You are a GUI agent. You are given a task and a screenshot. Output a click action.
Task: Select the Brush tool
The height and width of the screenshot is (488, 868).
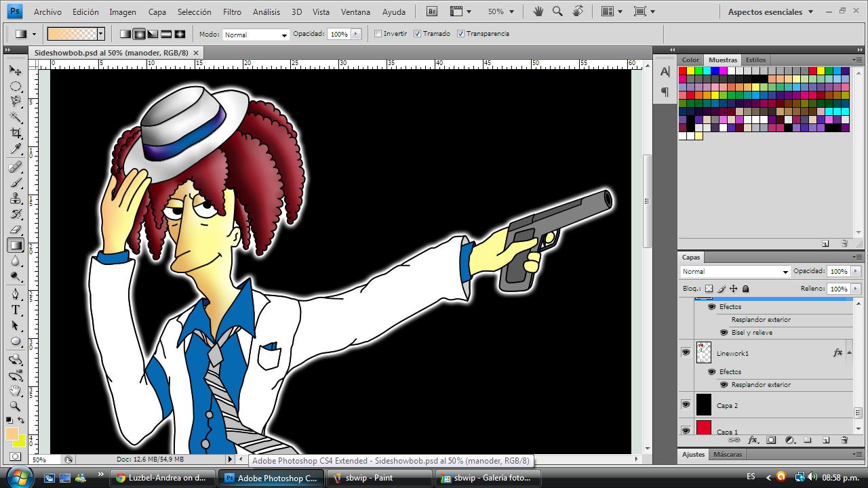(16, 183)
